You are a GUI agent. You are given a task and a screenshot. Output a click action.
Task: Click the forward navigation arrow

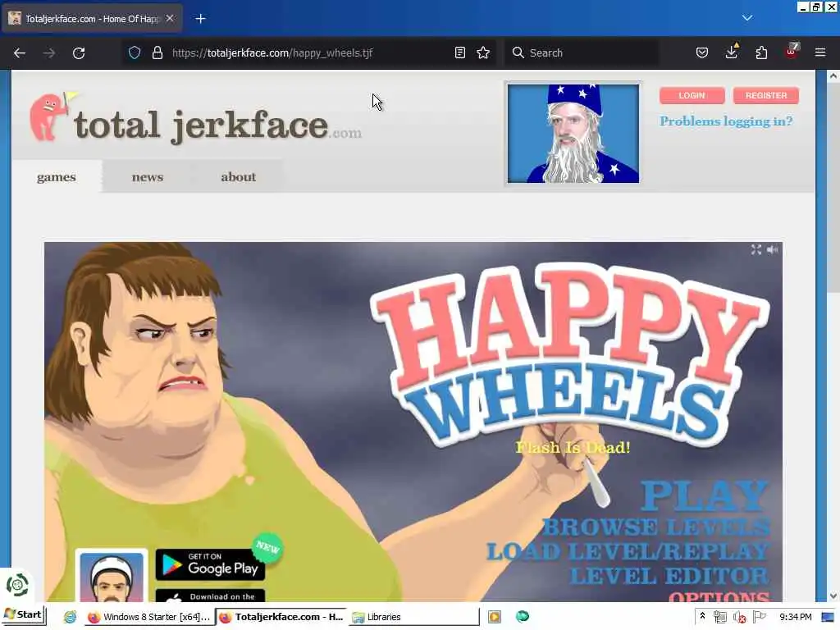pyautogui.click(x=48, y=52)
